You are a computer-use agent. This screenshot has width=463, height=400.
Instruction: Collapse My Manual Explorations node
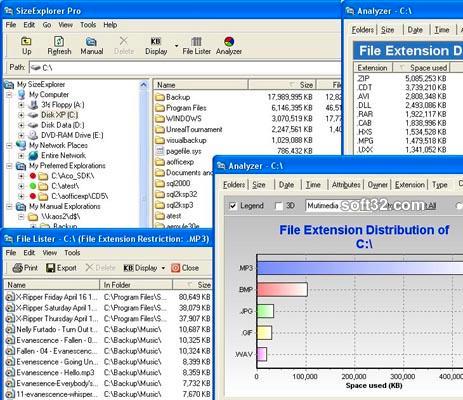(9, 206)
